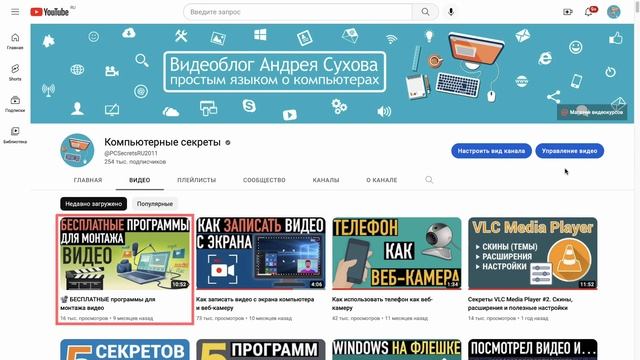The width and height of the screenshot is (640, 360).
Task: Click the Видеоблог Андрея Сухова banner
Action: 332,73
